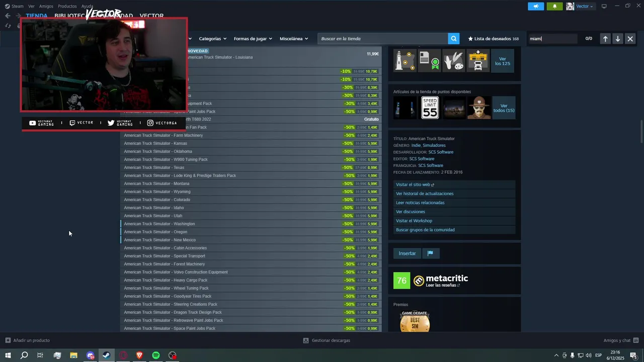The height and width of the screenshot is (362, 644).
Task: Click the report flag button
Action: click(x=430, y=253)
